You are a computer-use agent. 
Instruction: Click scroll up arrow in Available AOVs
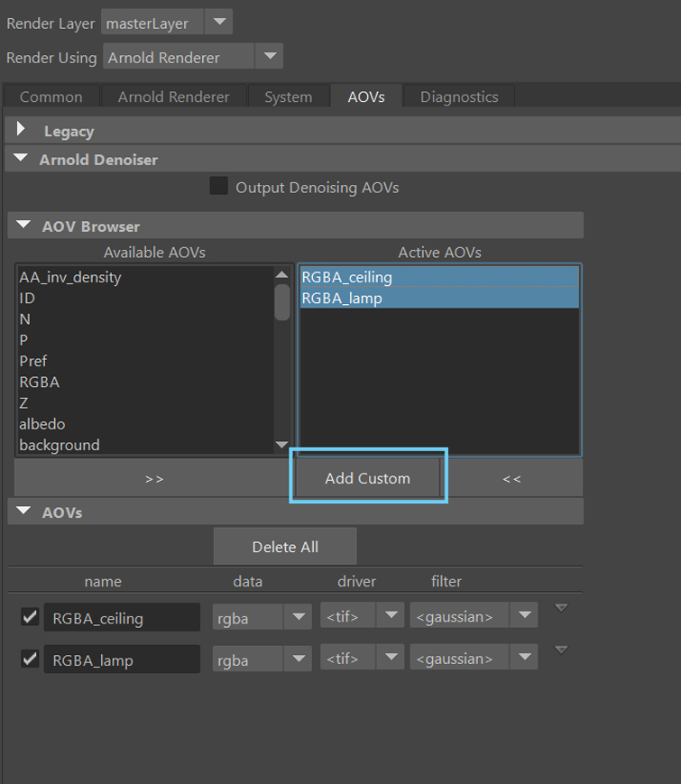click(x=282, y=275)
